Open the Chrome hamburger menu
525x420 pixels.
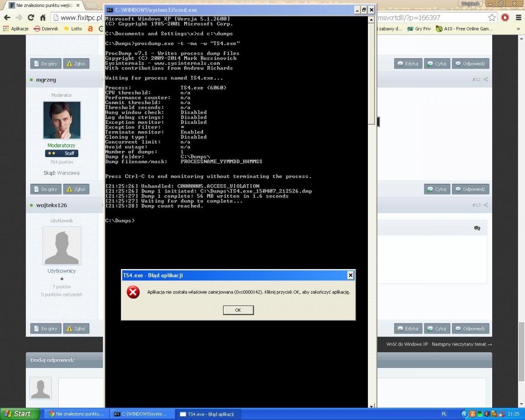click(x=518, y=17)
